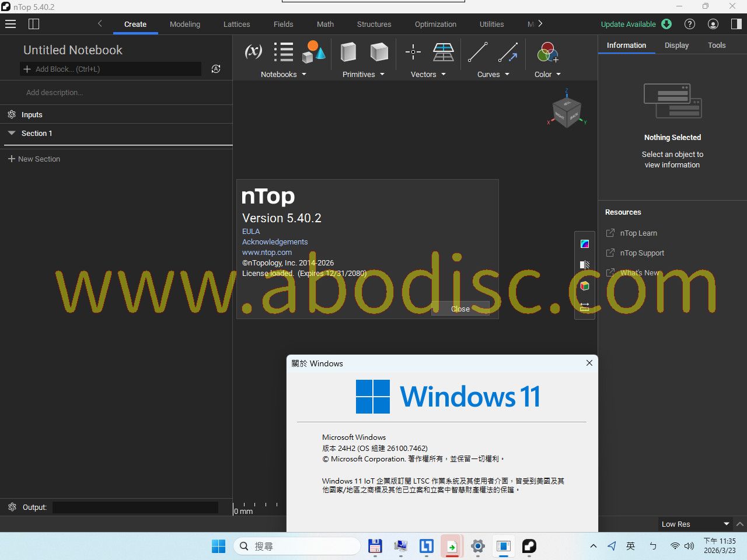747x560 pixels.
Task: Click the user account profile icon
Action: click(x=713, y=24)
